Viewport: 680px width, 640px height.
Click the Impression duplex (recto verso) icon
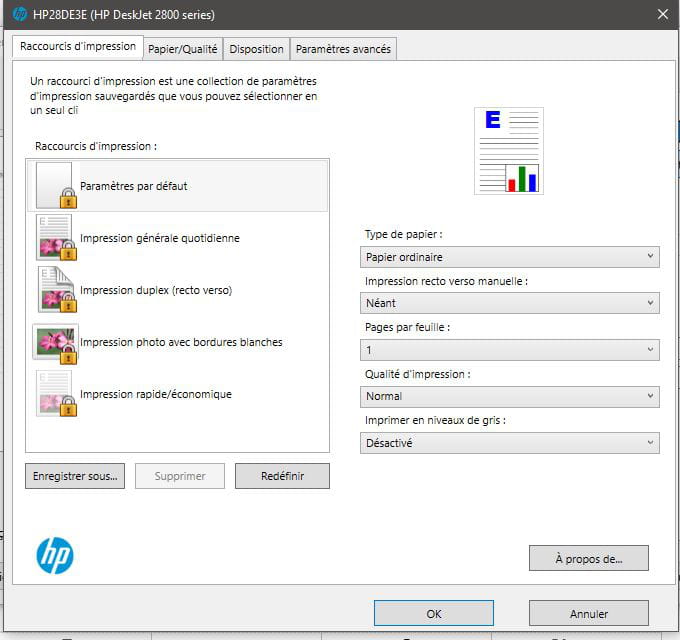tap(56, 290)
